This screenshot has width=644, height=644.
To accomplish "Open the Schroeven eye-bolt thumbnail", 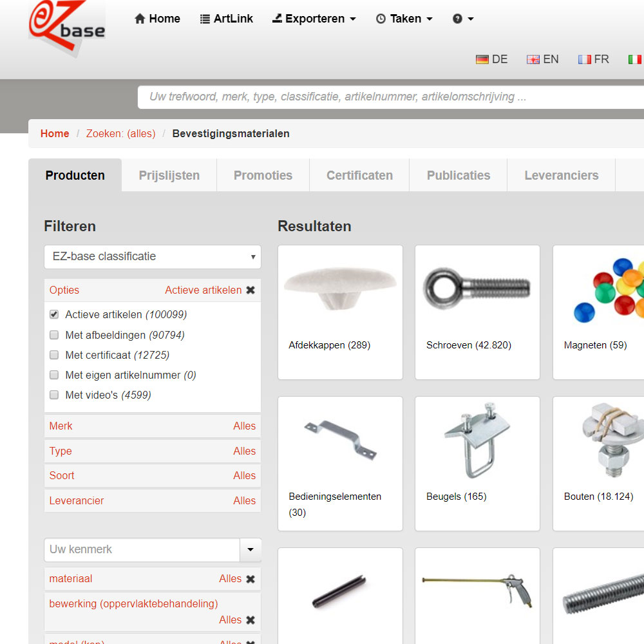I will click(x=477, y=289).
